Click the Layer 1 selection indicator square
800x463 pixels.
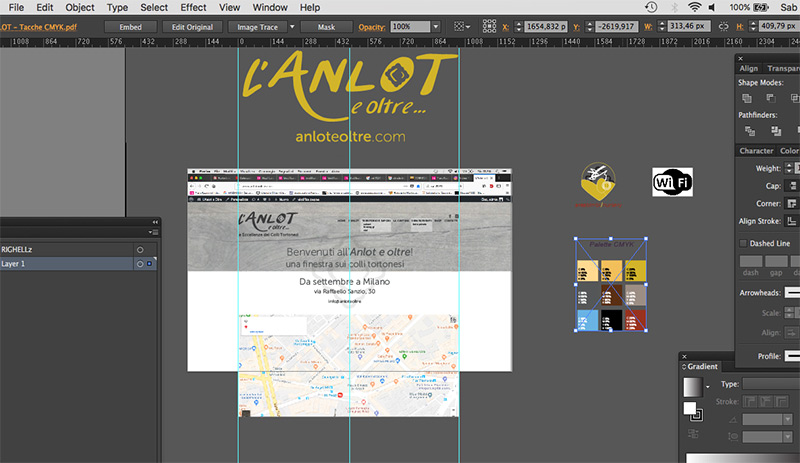[x=149, y=263]
